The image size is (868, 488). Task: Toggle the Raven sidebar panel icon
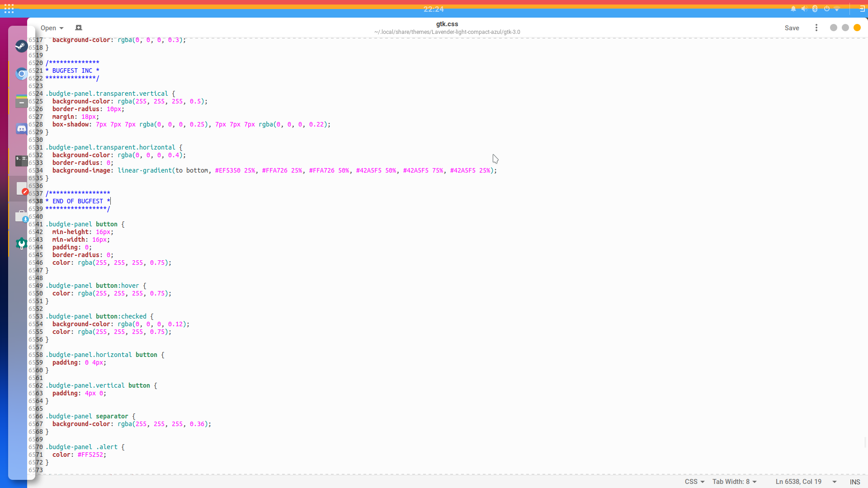[x=862, y=9]
